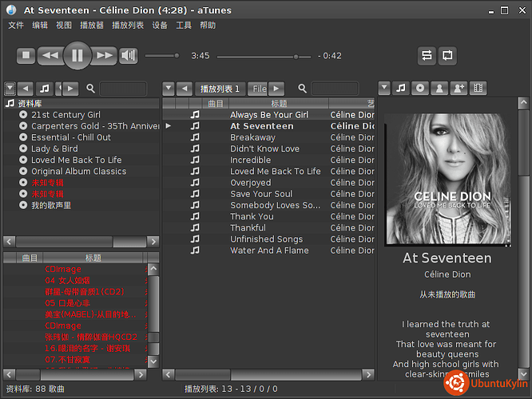Open the 视图 menu
This screenshot has height=399, width=532.
64,26
